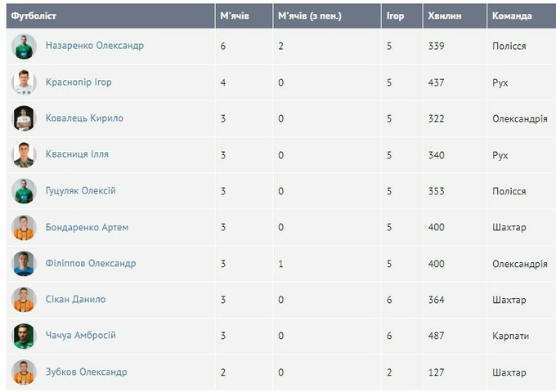Click Бондаренко Артем's player avatar
Image resolution: width=556 pixels, height=392 pixels.
25,227
